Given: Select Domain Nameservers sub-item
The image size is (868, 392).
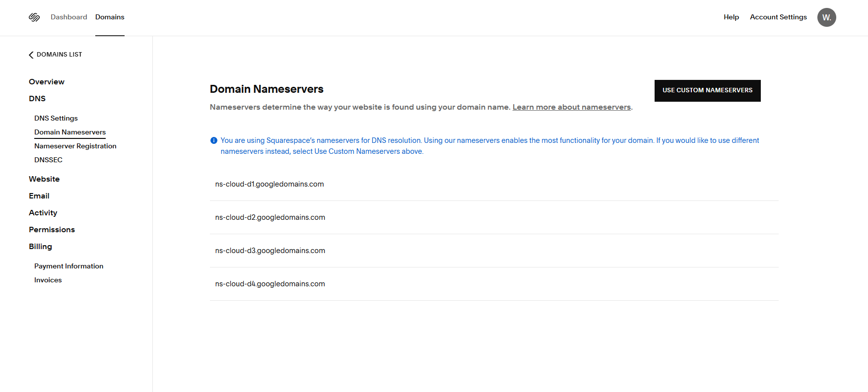Looking at the screenshot, I should click(x=70, y=132).
